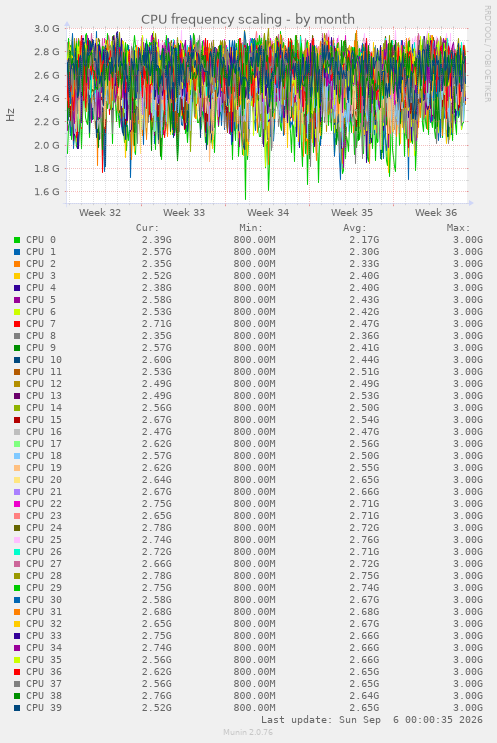Click the CPU 18 light blue legend swatch
Viewport: 497px width, 743px height.
[17, 456]
